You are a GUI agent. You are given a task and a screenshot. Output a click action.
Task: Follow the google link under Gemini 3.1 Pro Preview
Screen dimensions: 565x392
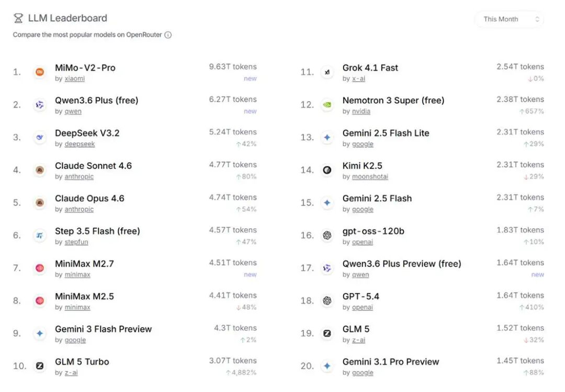363,373
